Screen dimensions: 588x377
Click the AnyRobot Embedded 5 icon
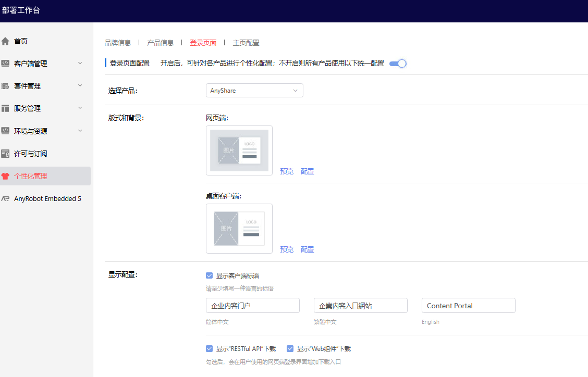(6, 198)
